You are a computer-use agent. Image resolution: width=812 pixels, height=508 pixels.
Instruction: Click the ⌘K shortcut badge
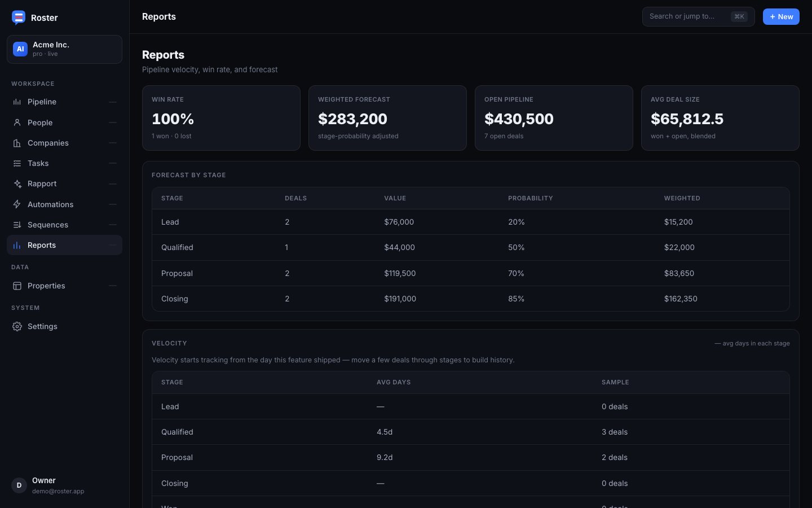pos(739,17)
